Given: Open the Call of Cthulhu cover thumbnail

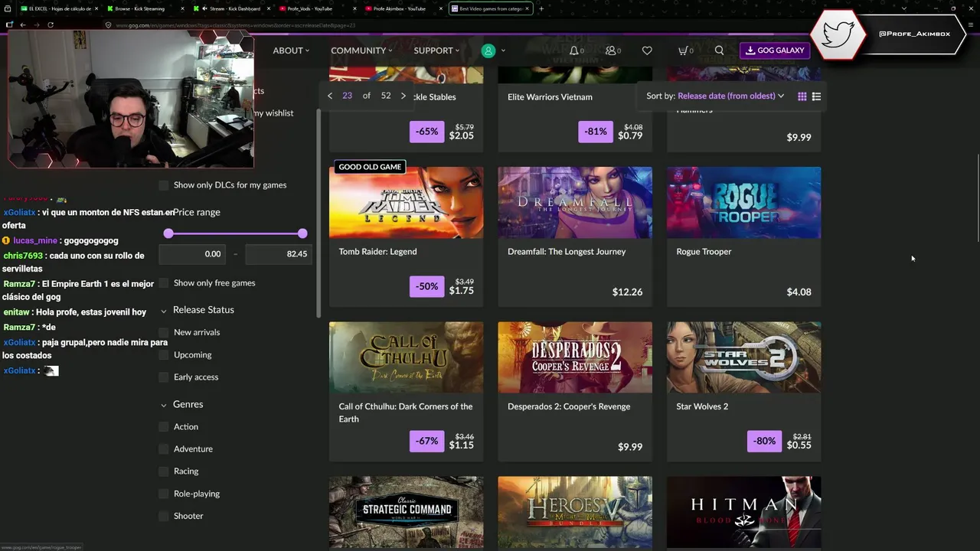Looking at the screenshot, I should tap(407, 357).
